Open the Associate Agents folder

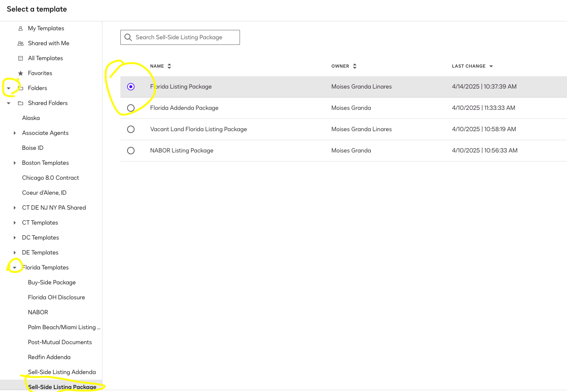[x=45, y=133]
